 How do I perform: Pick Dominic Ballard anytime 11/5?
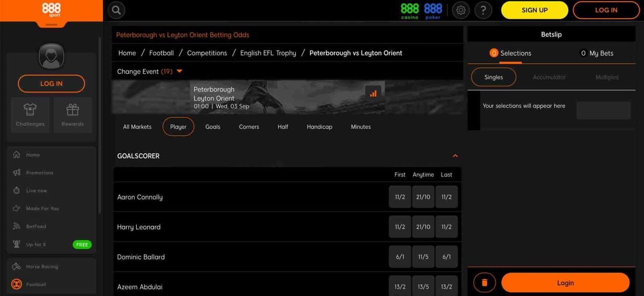pyautogui.click(x=423, y=257)
